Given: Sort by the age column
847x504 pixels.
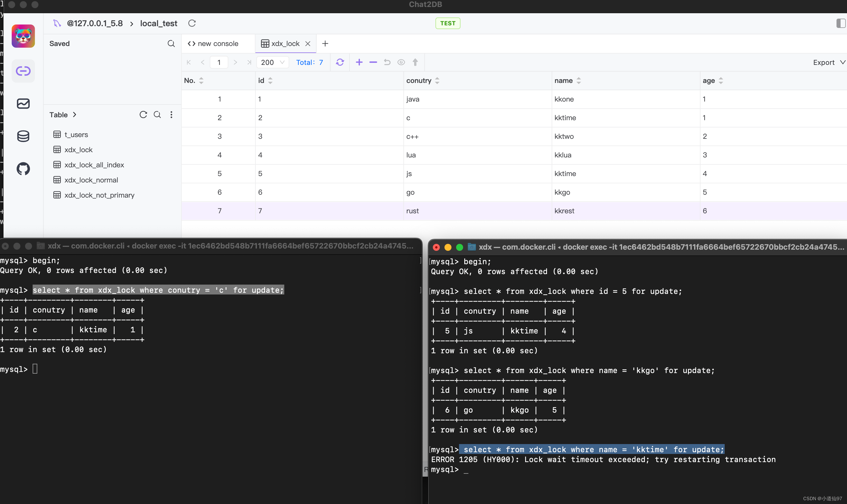Looking at the screenshot, I should (721, 81).
